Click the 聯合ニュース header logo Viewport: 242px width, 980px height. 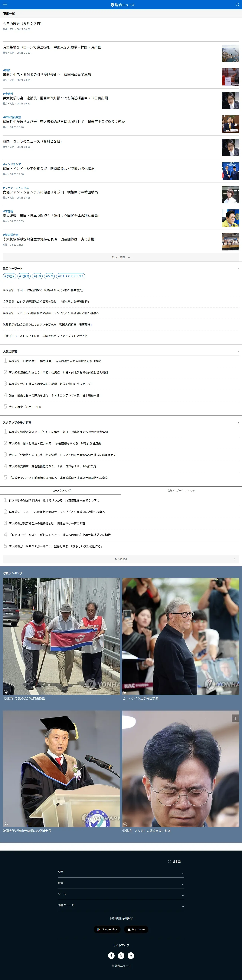click(122, 5)
